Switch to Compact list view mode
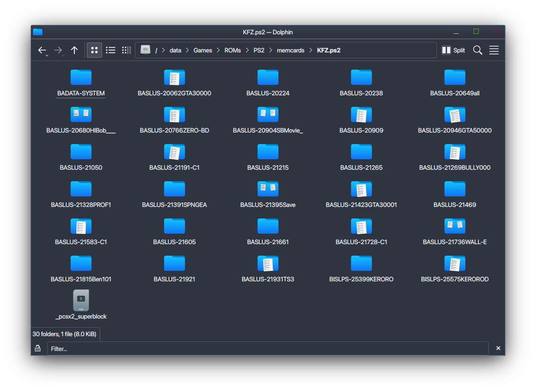Image resolution: width=536 pixels, height=392 pixels. (111, 50)
